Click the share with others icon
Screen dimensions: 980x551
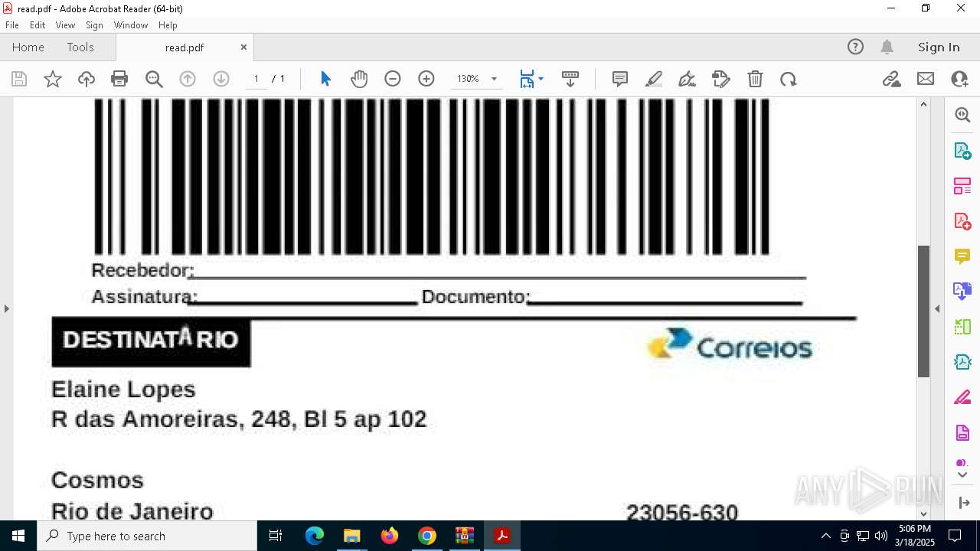(959, 79)
